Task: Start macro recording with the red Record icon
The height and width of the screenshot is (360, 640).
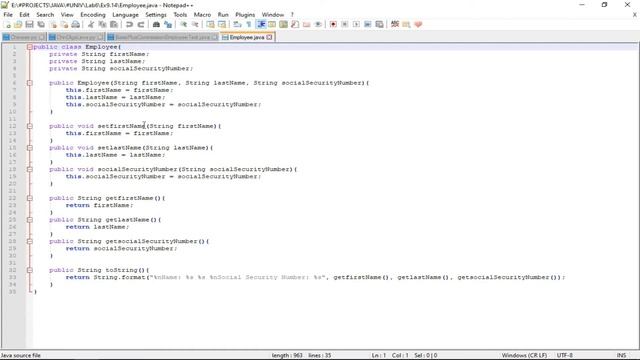Action: click(333, 24)
